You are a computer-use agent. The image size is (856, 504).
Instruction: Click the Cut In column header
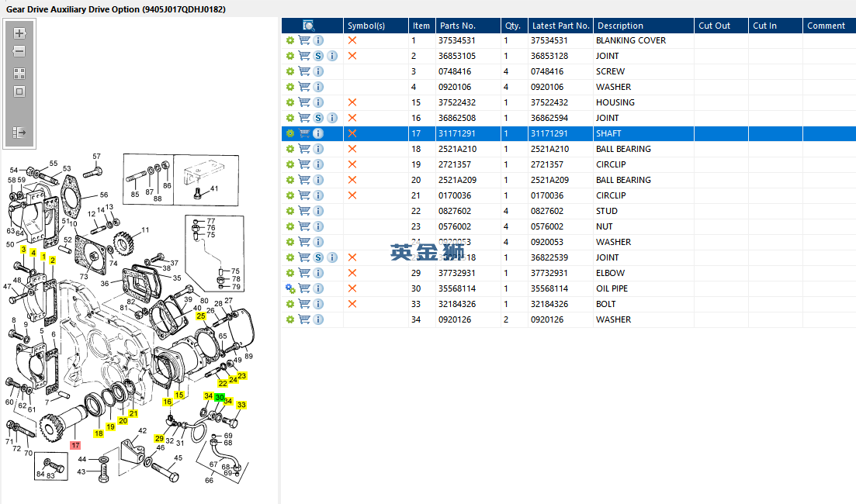click(775, 26)
